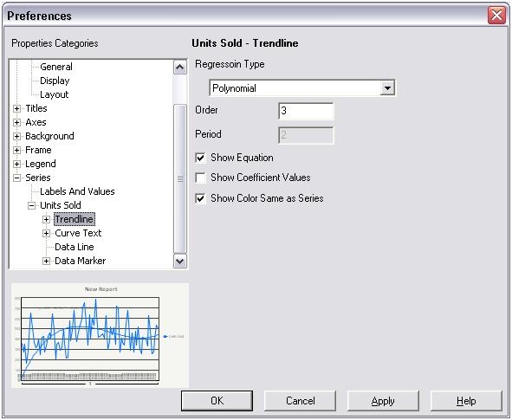Expand the Legend plus icon
The image size is (512, 420).
(x=17, y=165)
